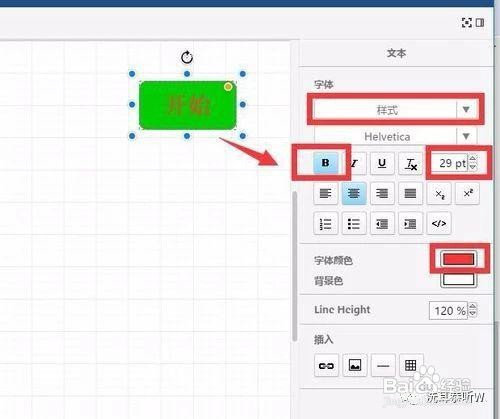Click the Line Height 120 % field
The image size is (500, 419).
point(449,311)
